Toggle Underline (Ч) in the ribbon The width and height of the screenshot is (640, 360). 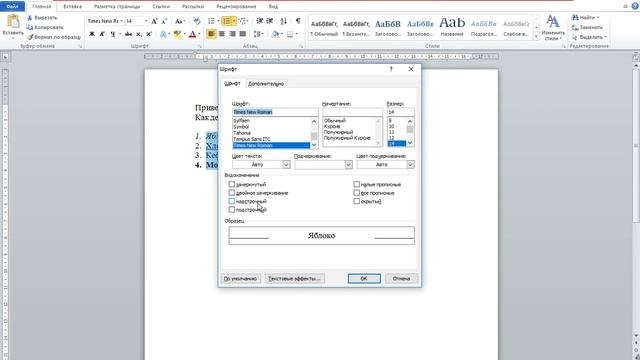point(113,34)
